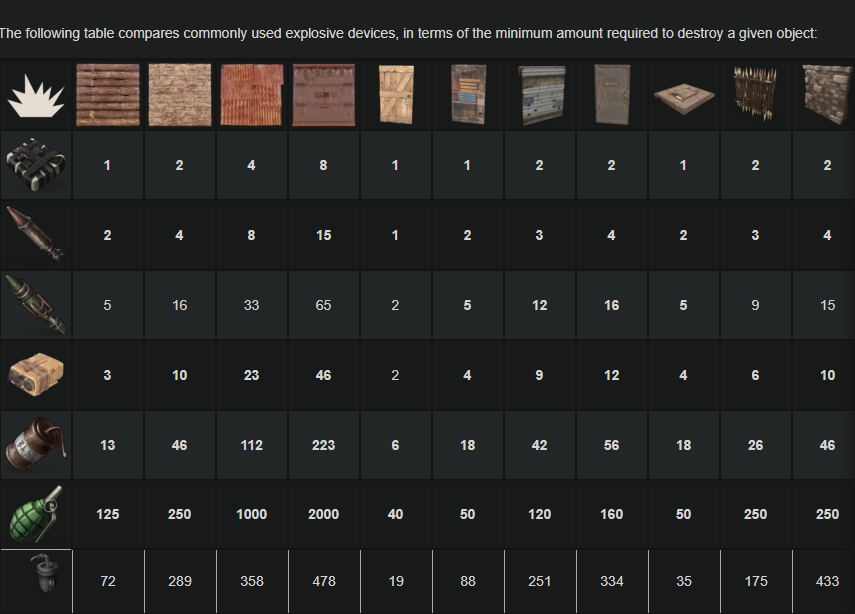Image resolution: width=855 pixels, height=614 pixels.
Task: Click the explosion icon in table header
Action: tap(36, 97)
